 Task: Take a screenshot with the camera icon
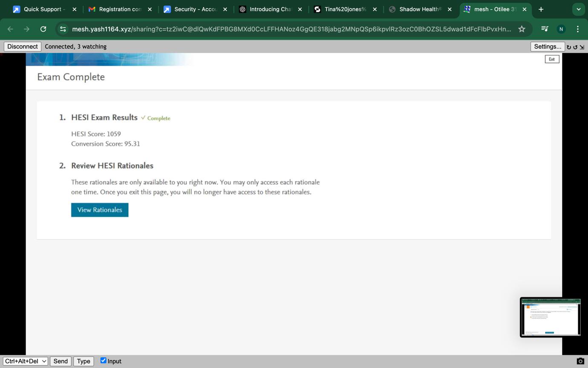point(580,361)
